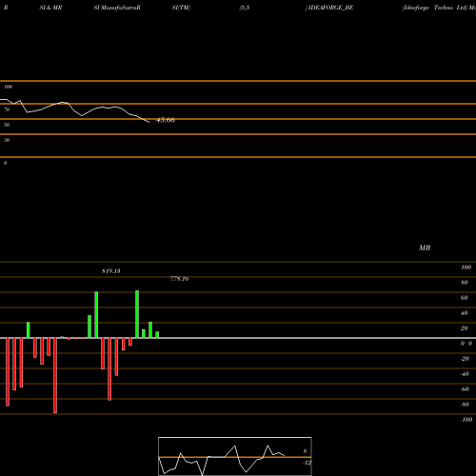The width and height of the screenshot is (476, 476).
Task: Click the 50 level label on the RSI axis
Action: (7, 125)
